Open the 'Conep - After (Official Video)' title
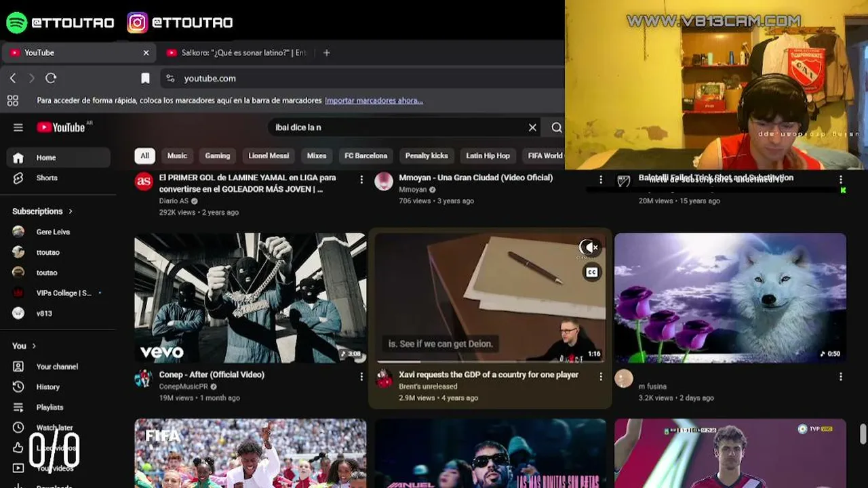The height and width of the screenshot is (488, 868). click(x=212, y=375)
